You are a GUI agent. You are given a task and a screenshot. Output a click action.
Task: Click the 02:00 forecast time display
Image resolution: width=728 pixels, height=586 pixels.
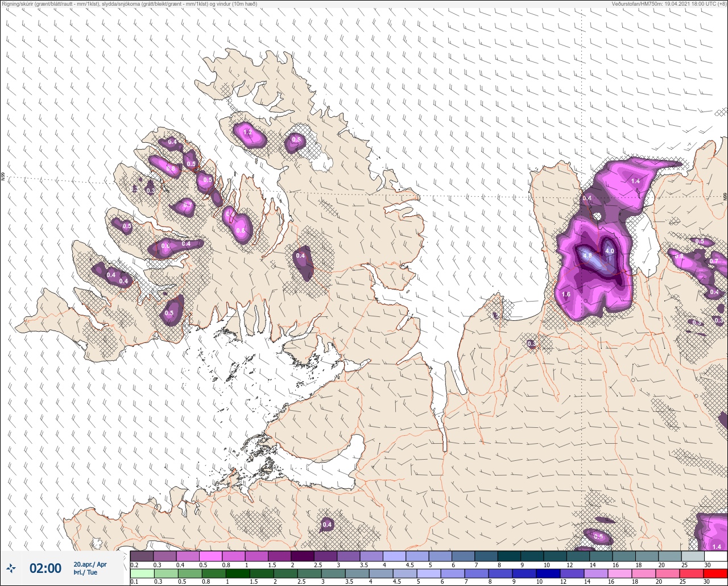pyautogui.click(x=45, y=568)
